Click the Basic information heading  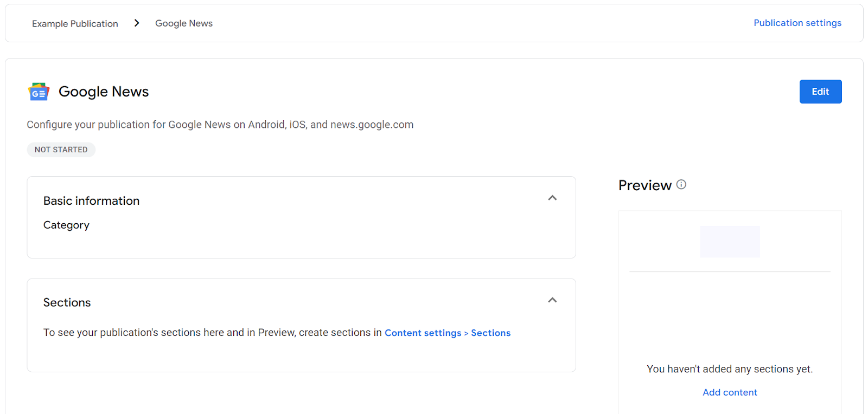tap(92, 201)
